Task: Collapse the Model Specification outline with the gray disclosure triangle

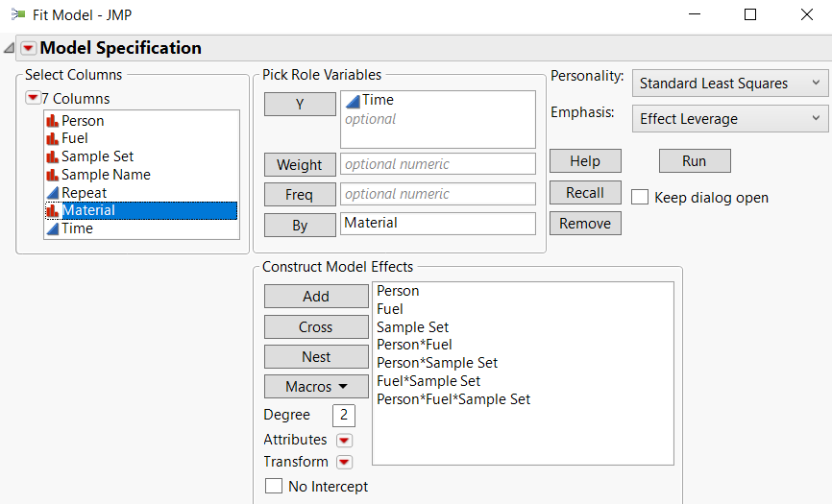Action: point(9,48)
